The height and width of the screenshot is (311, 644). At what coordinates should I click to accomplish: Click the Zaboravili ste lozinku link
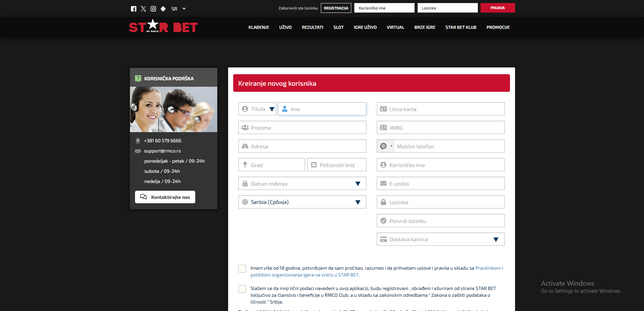pos(298,8)
